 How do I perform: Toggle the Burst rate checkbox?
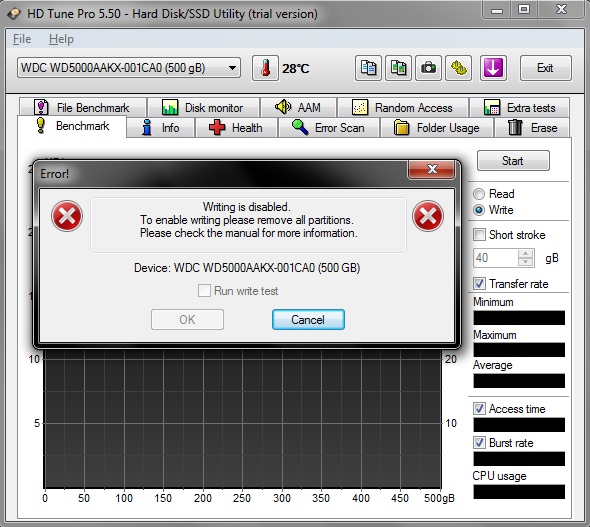(479, 443)
